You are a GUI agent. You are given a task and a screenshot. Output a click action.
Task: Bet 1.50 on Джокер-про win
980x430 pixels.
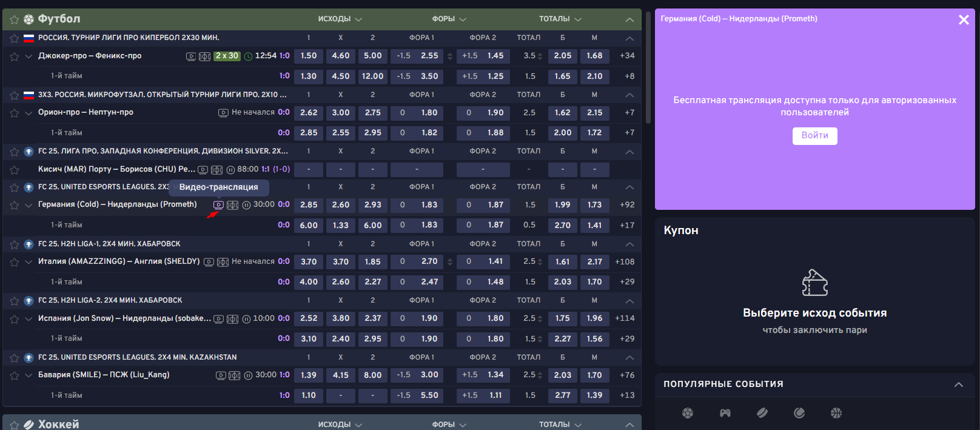pos(309,56)
